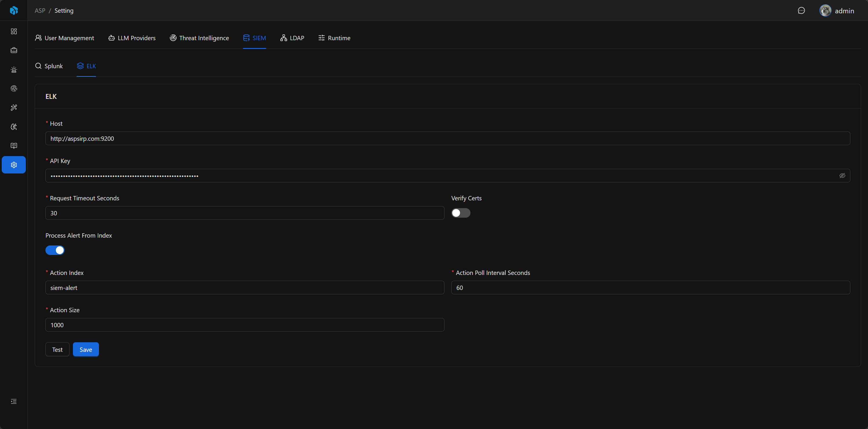Focus the API Key password field
The image size is (868, 429).
[x=448, y=176]
